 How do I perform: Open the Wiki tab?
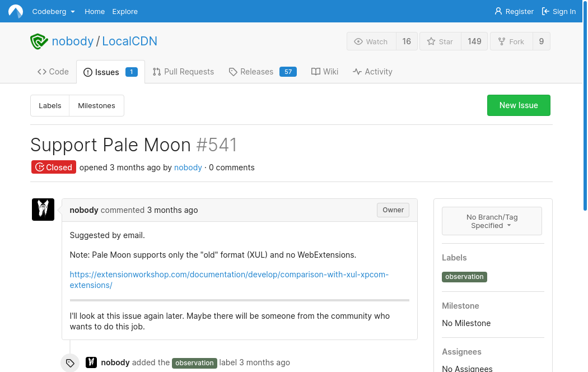[325, 72]
